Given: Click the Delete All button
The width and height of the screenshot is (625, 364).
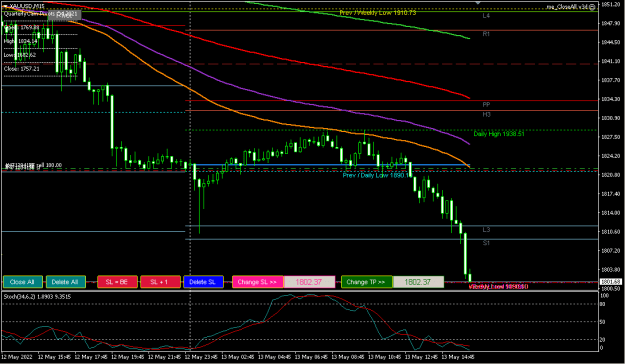Looking at the screenshot, I should [66, 282].
